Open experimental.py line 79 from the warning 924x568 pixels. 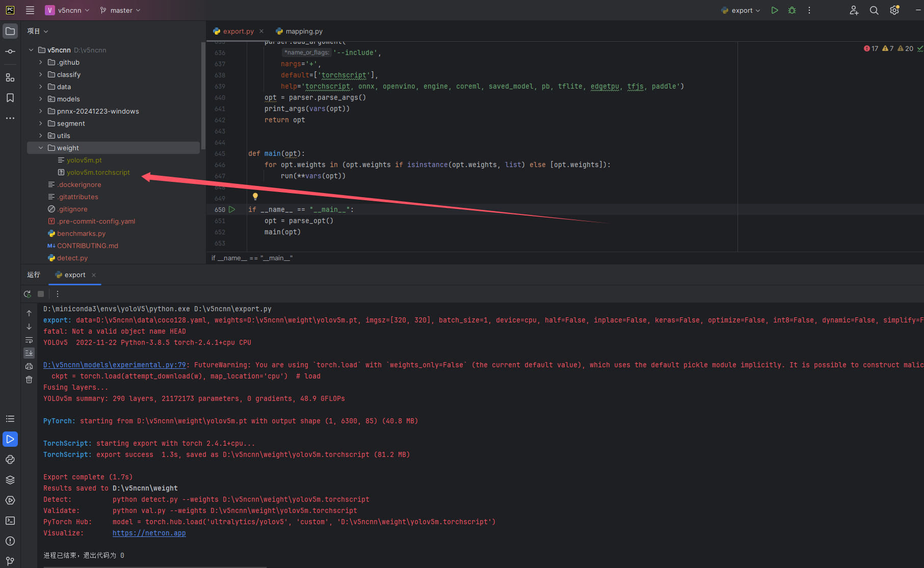(x=115, y=365)
